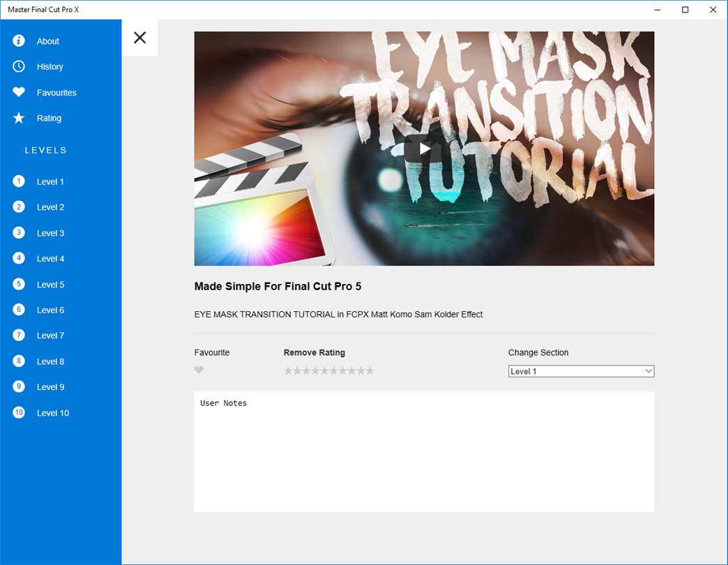The width and height of the screenshot is (728, 565).
Task: Open the About menu item
Action: 48,41
